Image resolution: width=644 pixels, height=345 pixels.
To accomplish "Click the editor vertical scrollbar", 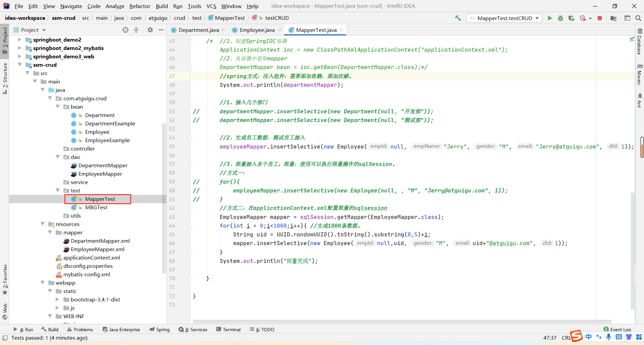I will [x=633, y=251].
